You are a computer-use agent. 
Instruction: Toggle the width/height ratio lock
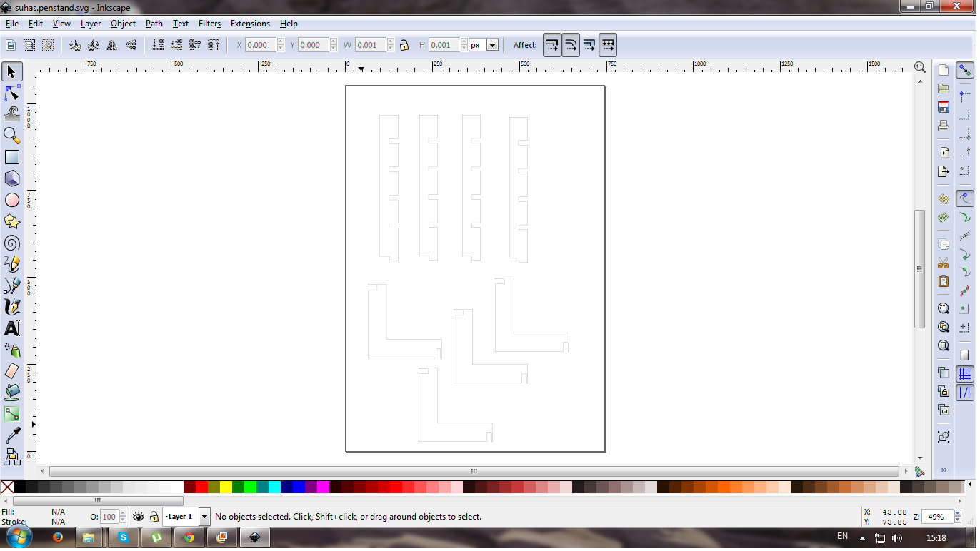tap(404, 45)
